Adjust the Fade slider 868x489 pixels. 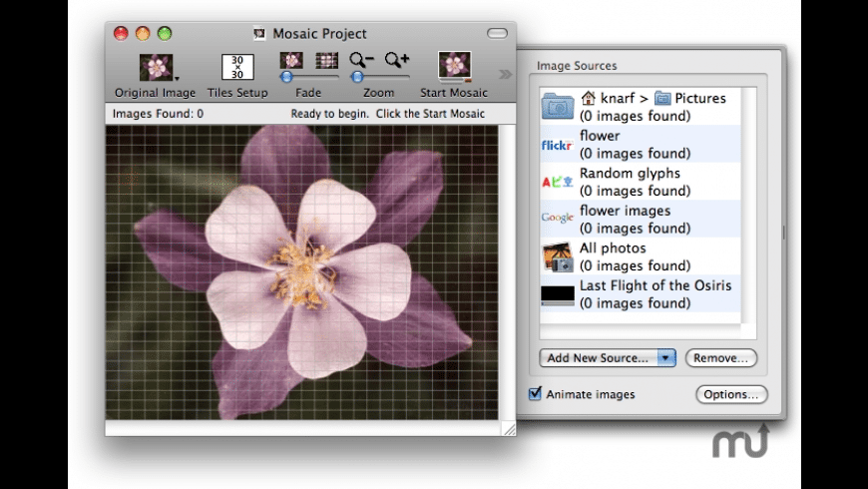[x=286, y=77]
